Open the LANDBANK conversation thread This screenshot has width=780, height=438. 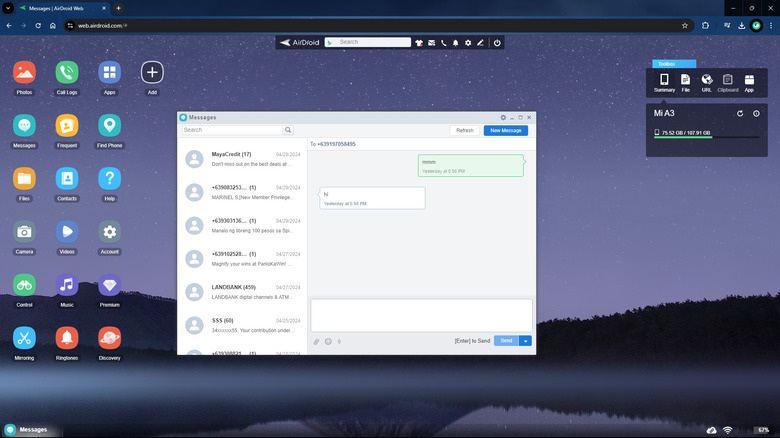click(242, 292)
